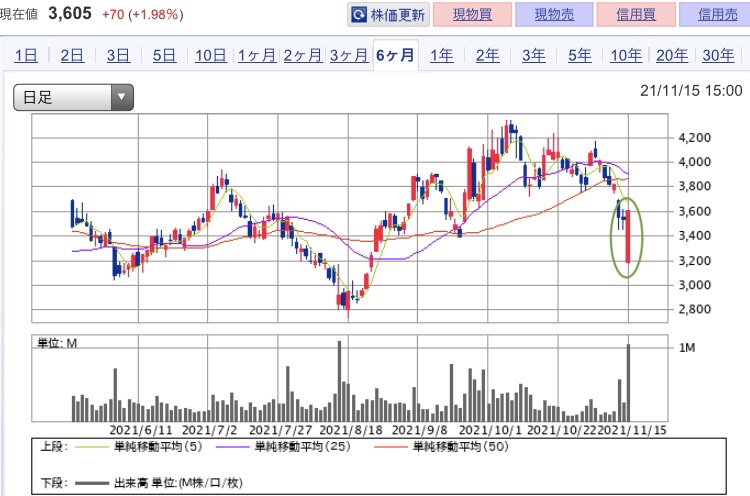Click the 2021/10/22 date axis label
The width and height of the screenshot is (750, 496).
click(x=562, y=430)
